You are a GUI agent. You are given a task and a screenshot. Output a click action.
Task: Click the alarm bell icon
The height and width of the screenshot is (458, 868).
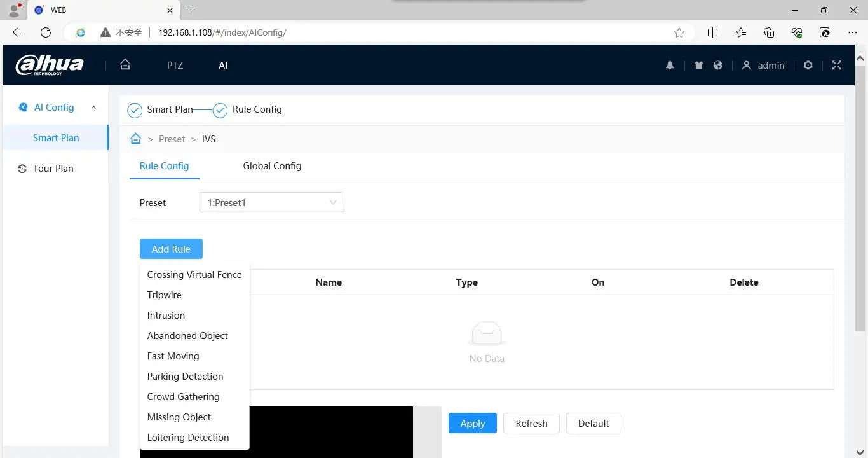pyautogui.click(x=670, y=65)
